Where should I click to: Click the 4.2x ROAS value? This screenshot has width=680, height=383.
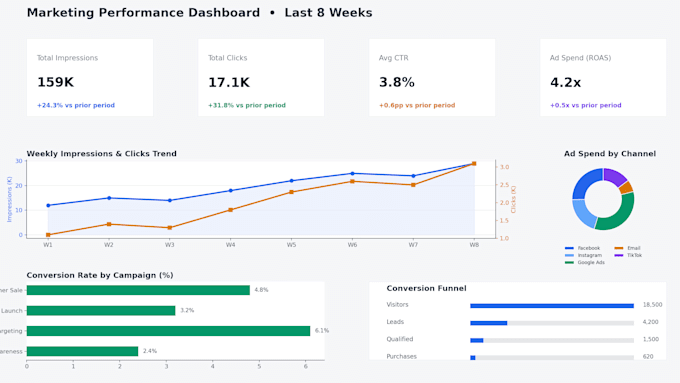(x=566, y=82)
